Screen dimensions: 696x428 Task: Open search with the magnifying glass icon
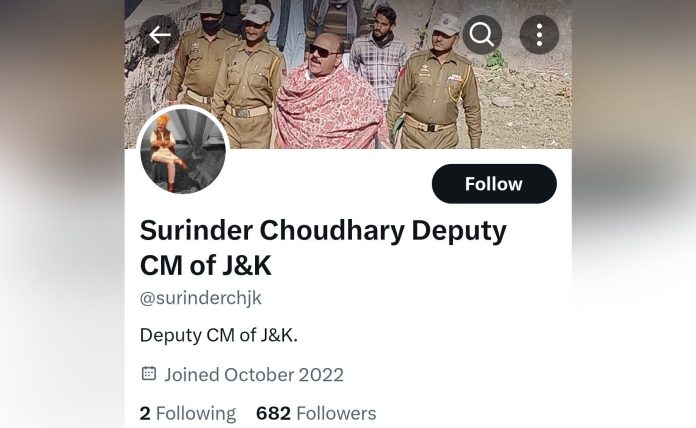(482, 35)
